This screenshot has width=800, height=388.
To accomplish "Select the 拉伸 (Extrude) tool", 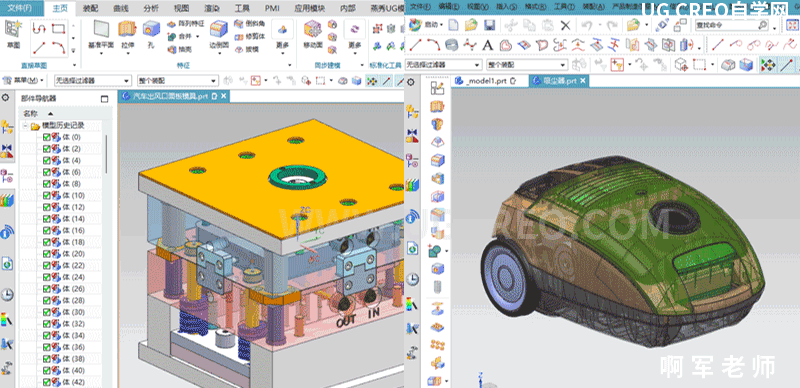I will point(127,35).
